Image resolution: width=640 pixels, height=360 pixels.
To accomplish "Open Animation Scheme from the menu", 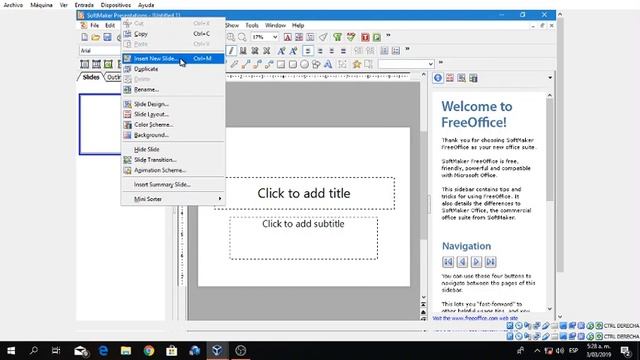I will [x=173, y=170].
